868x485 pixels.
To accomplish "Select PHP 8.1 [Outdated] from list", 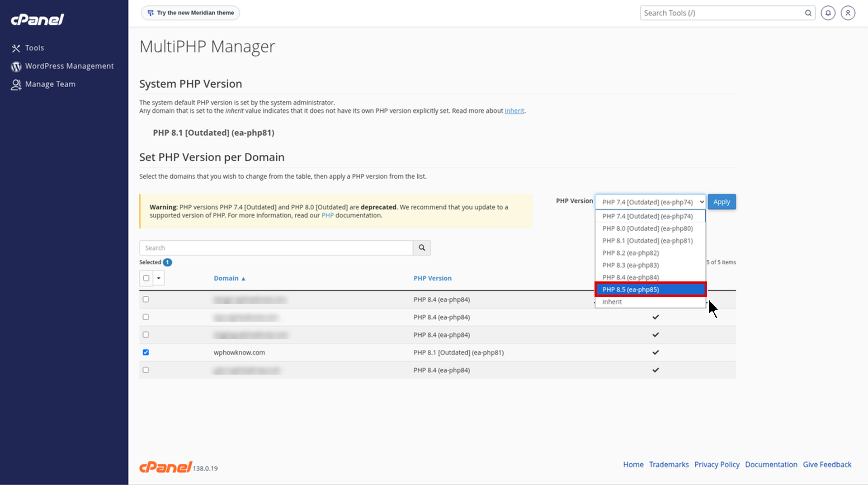I will [650, 241].
